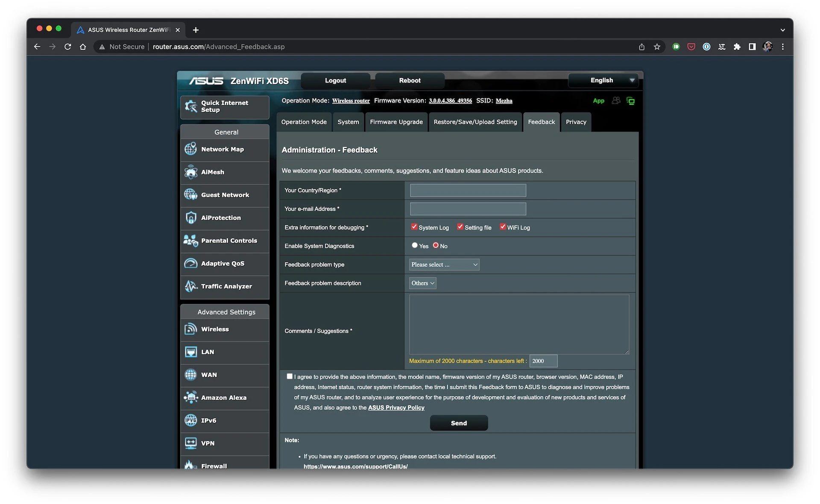This screenshot has height=504, width=820.
Task: Click the green App link icon
Action: (598, 101)
